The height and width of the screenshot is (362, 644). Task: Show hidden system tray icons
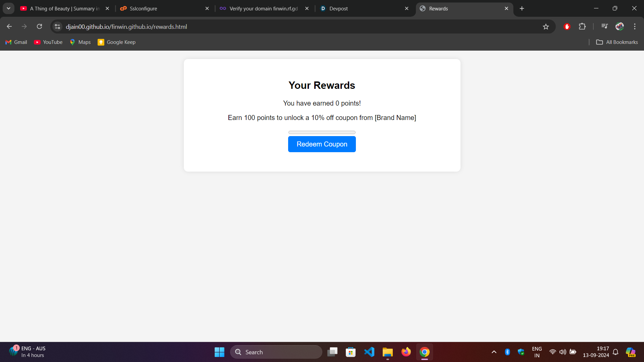pos(494,352)
